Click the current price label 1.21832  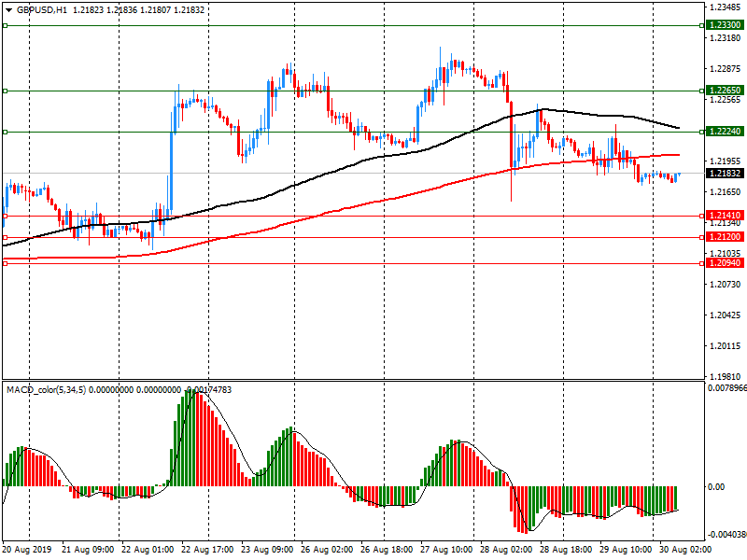pyautogui.click(x=725, y=174)
